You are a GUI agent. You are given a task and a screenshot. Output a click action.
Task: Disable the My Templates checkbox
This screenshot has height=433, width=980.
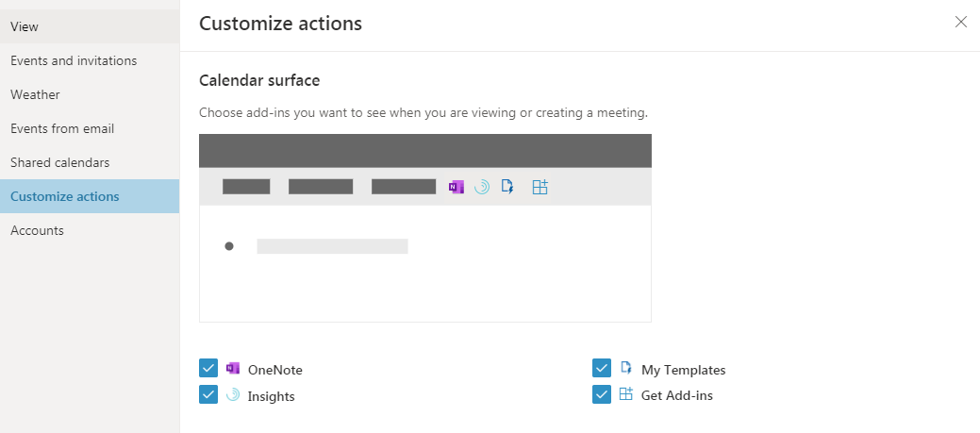[x=602, y=369]
